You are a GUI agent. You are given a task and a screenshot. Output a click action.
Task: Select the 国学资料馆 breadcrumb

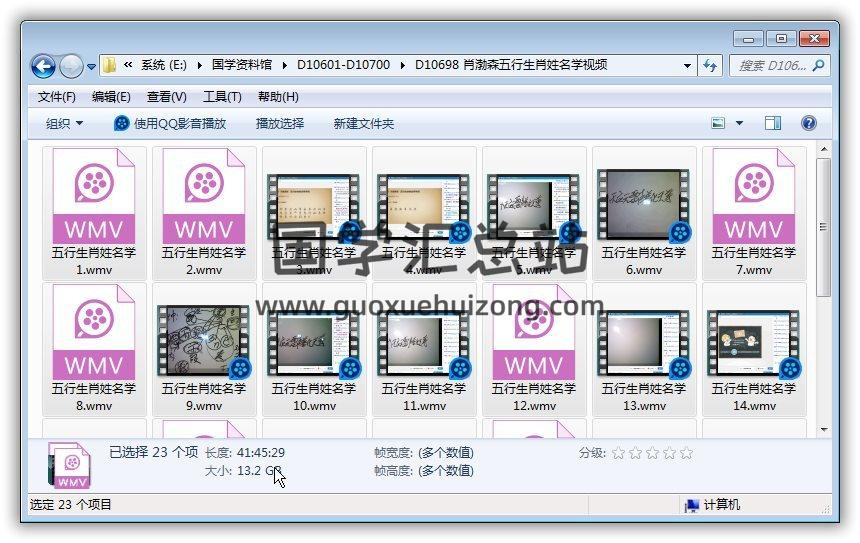(242, 65)
